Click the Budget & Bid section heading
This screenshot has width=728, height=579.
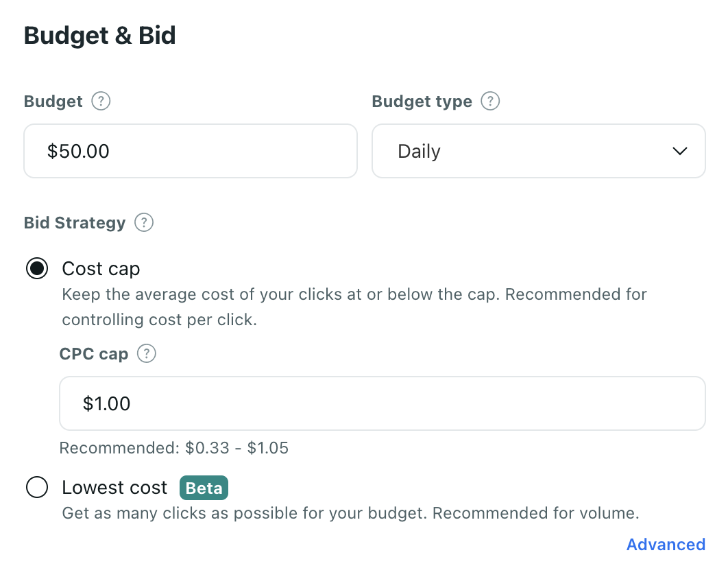click(99, 35)
